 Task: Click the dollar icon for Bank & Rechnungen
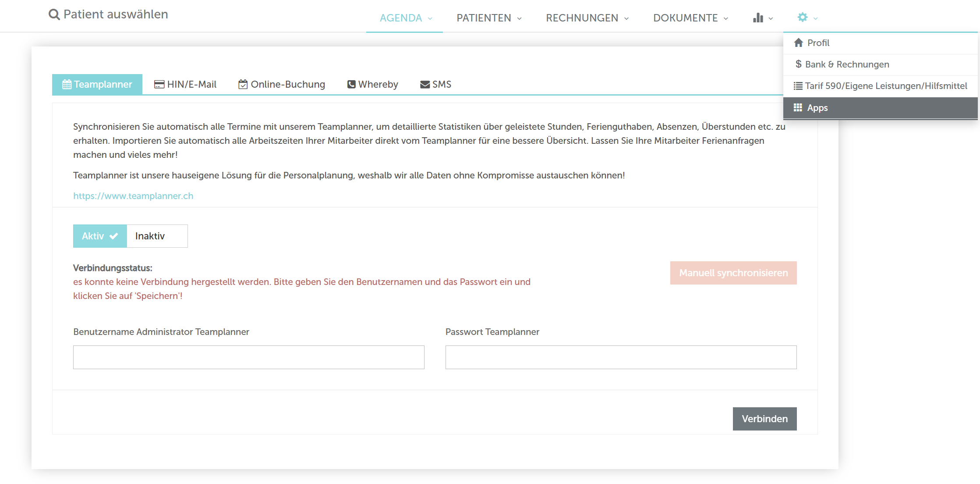click(798, 64)
